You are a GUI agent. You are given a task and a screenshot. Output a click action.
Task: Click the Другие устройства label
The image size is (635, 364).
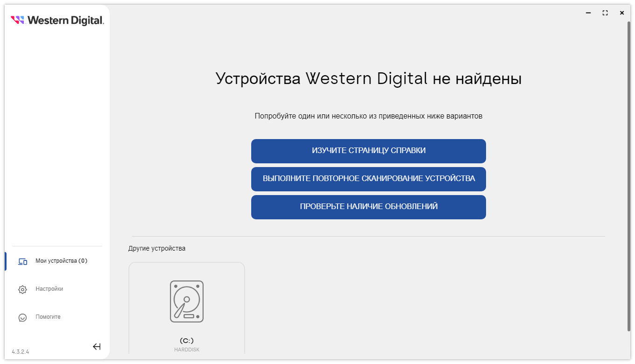pos(157,248)
